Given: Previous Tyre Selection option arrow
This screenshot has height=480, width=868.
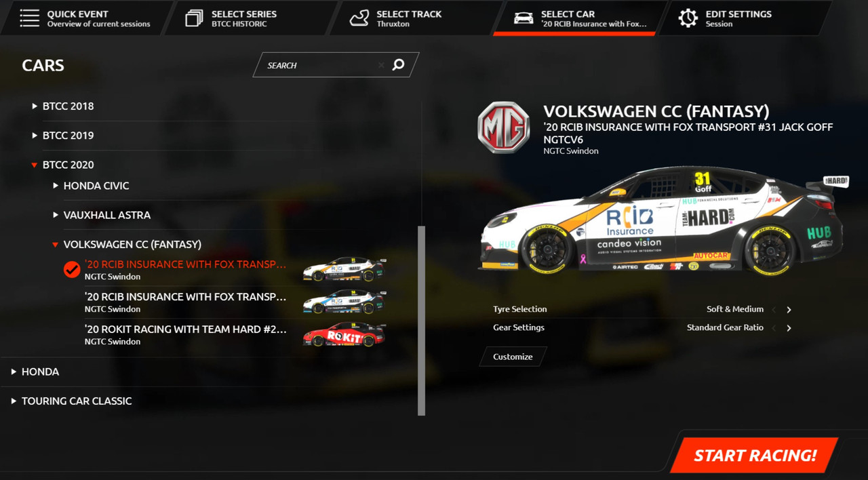Looking at the screenshot, I should (x=774, y=310).
